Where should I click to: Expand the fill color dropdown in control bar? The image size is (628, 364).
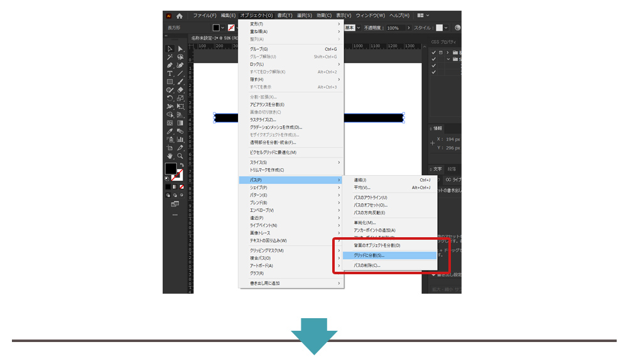[x=222, y=28]
